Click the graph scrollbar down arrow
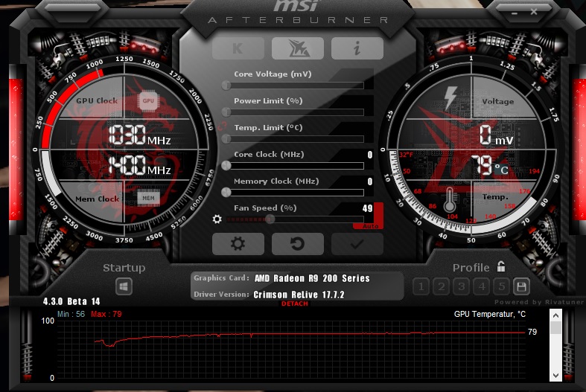This screenshot has height=392, width=586. click(x=555, y=376)
